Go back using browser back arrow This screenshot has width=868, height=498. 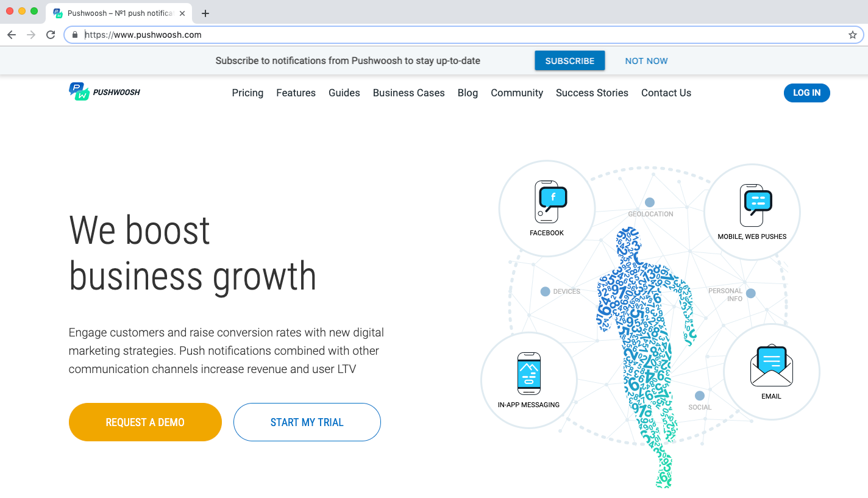pos(12,35)
